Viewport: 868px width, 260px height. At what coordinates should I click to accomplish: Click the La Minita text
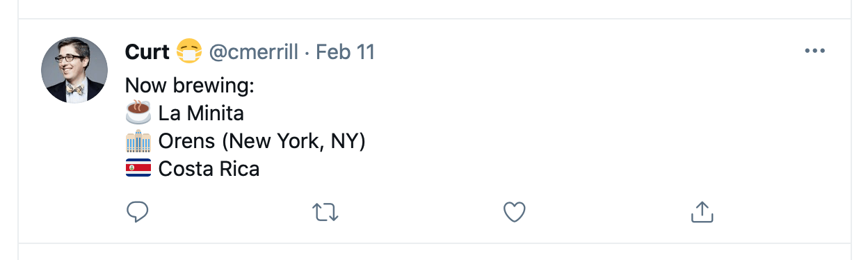coord(201,112)
